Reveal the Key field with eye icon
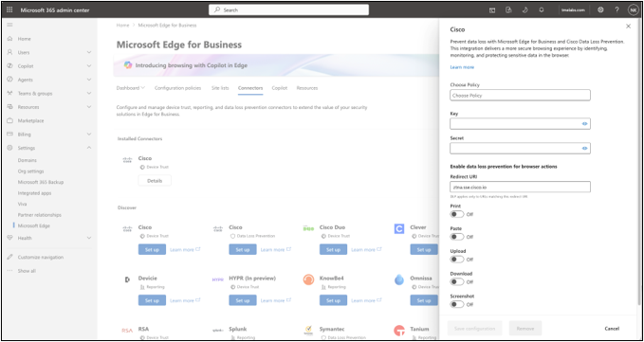The height and width of the screenshot is (342, 644). point(584,123)
